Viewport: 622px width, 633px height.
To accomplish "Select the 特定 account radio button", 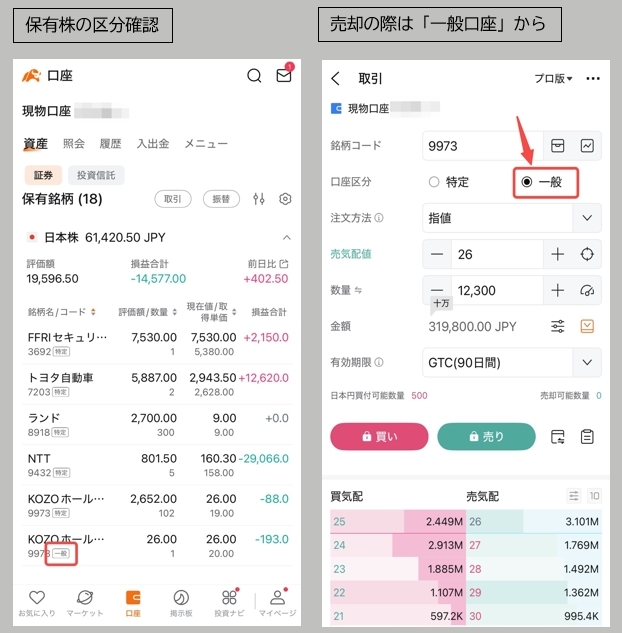I will 434,182.
